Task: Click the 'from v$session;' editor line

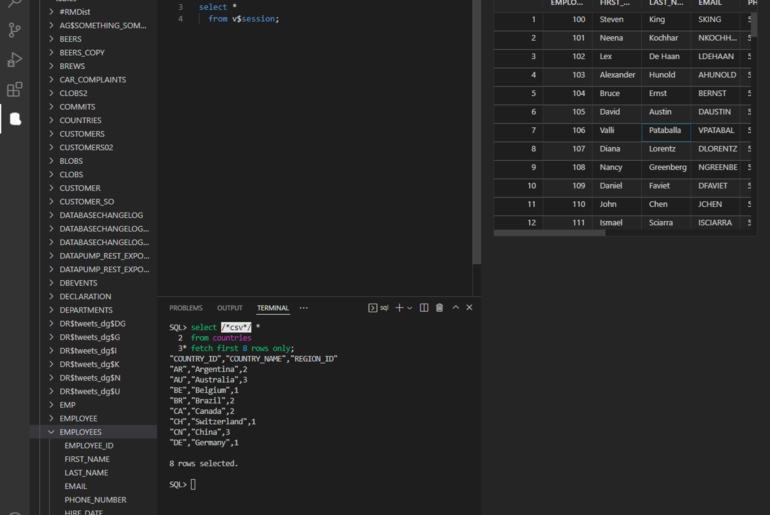Action: click(x=244, y=19)
